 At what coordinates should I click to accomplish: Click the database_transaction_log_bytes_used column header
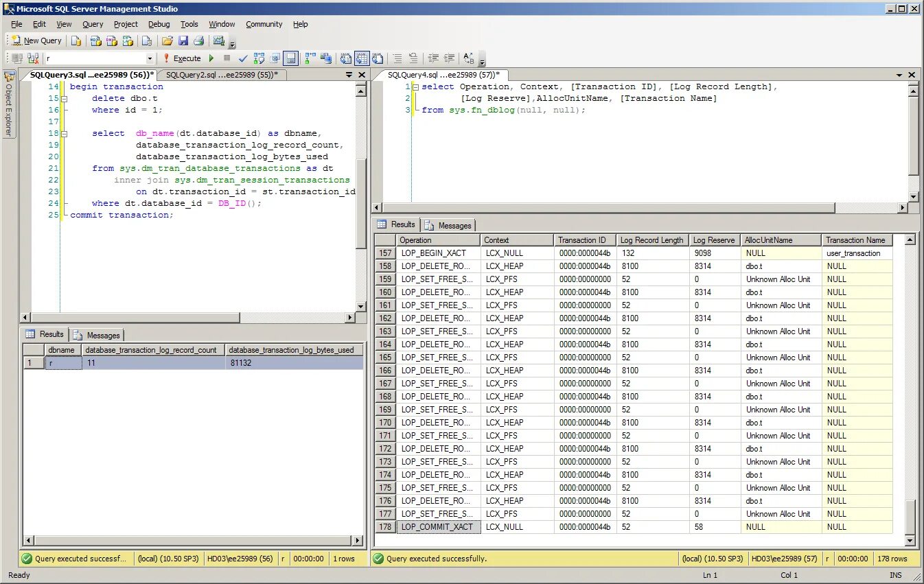point(294,350)
